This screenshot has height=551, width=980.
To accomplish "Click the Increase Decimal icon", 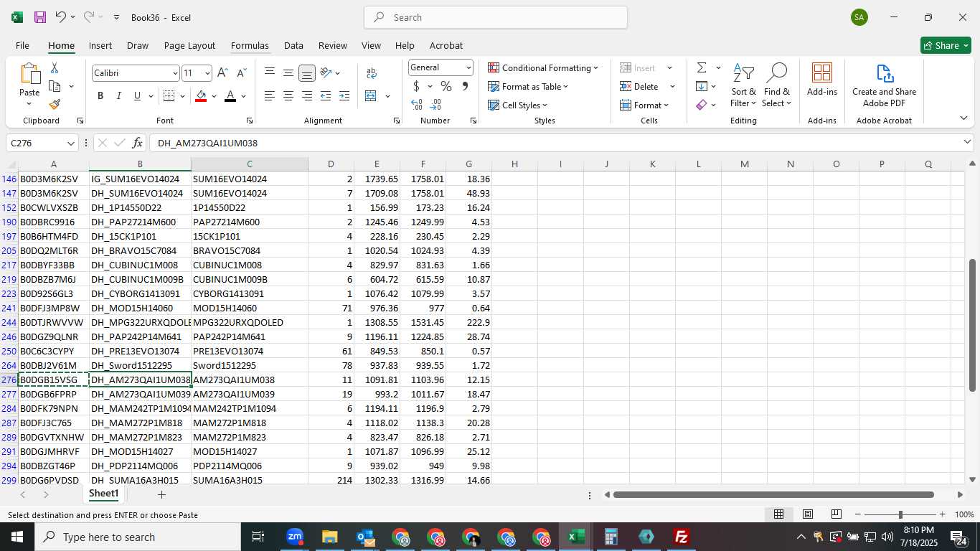I will (417, 105).
